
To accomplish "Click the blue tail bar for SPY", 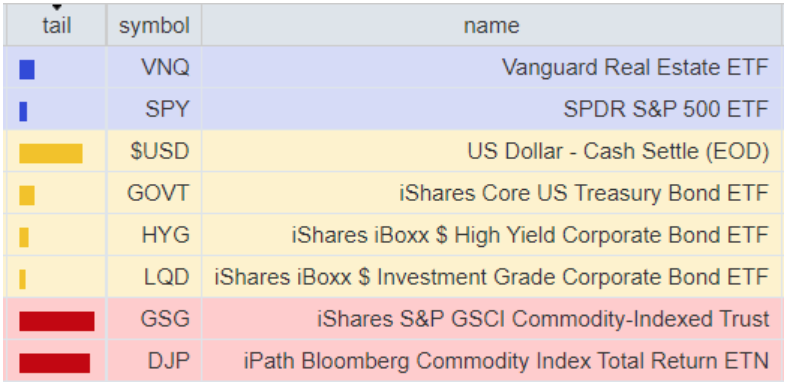I will point(23,112).
